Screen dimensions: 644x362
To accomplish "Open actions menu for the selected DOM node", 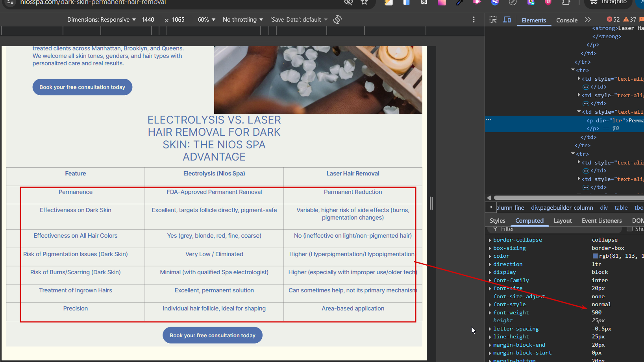I will 489,120.
